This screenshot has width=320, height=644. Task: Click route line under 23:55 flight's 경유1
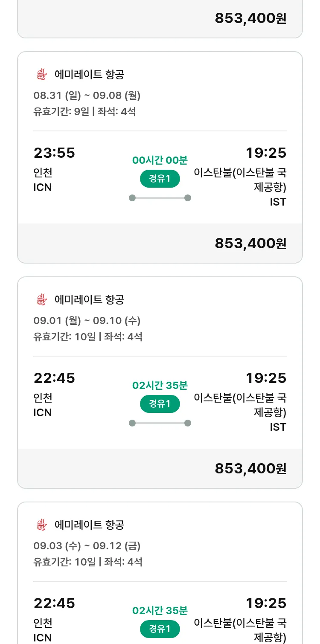[160, 198]
